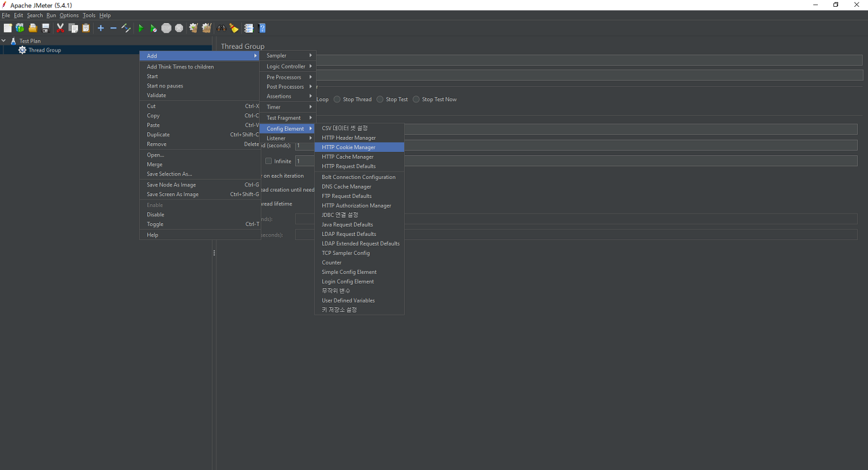
Task: Choose HTTP Request Defaults menu item
Action: coord(359,166)
